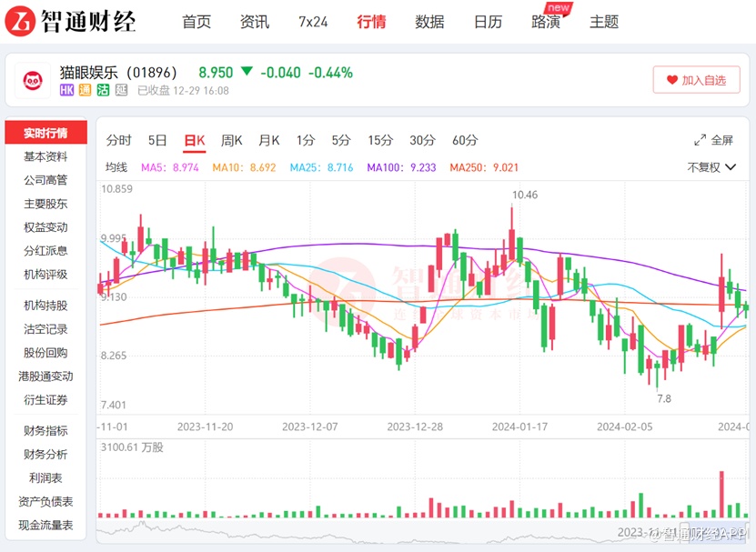Image resolution: width=756 pixels, height=552 pixels.
Task: Open 利润表 in the sidebar
Action: (x=45, y=478)
